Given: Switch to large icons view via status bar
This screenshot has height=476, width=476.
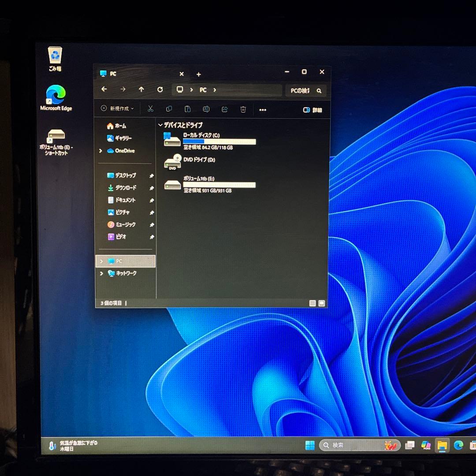Looking at the screenshot, I should [321, 303].
